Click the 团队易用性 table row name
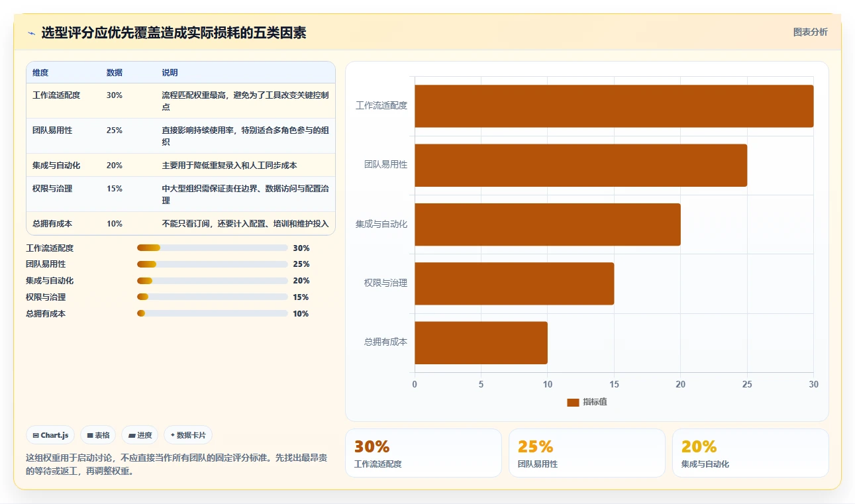Image resolution: width=855 pixels, height=504 pixels. point(52,130)
